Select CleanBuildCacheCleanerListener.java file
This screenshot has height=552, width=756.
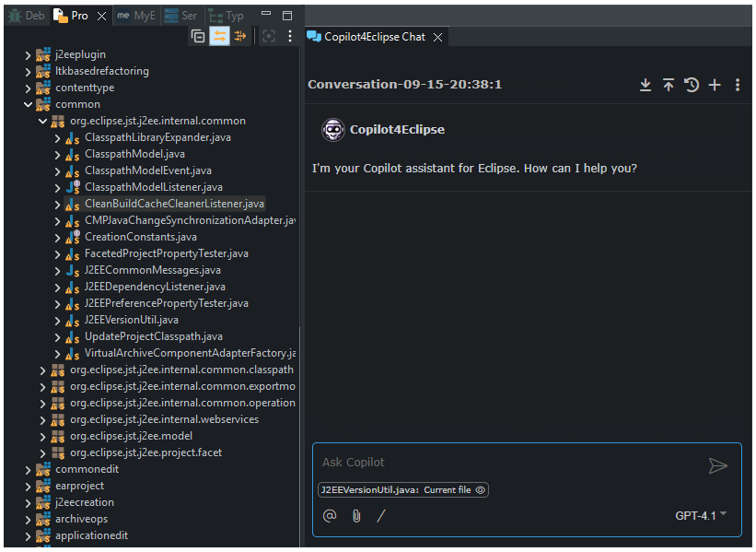(174, 204)
